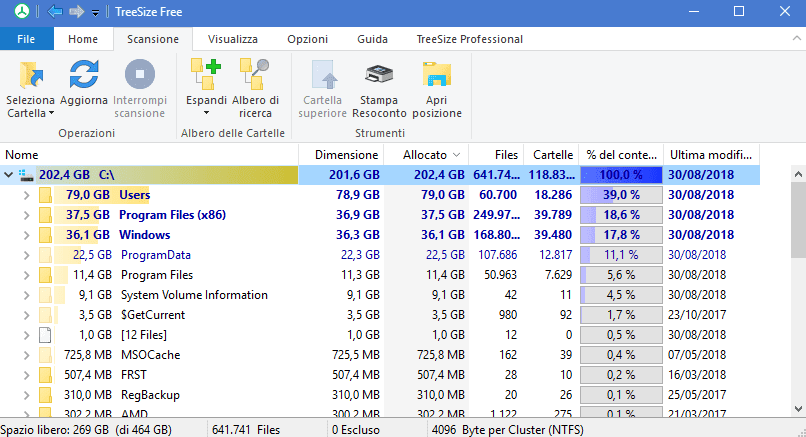Click the Espandi tree icon
Viewport: 806px width, 437px height.
(206, 77)
